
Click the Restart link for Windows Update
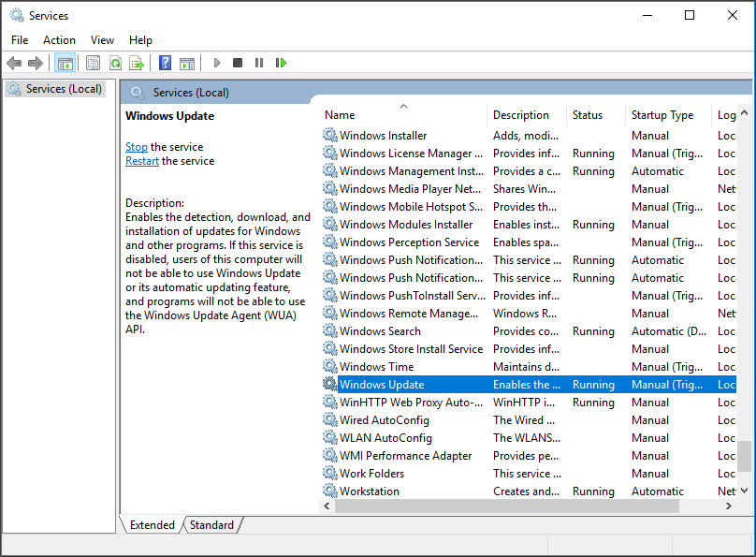pyautogui.click(x=141, y=160)
